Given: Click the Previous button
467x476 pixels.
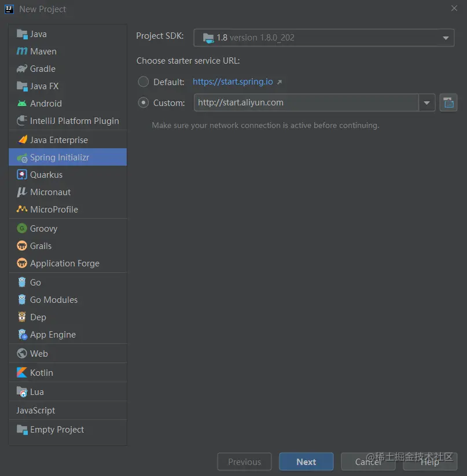Looking at the screenshot, I should (x=245, y=462).
